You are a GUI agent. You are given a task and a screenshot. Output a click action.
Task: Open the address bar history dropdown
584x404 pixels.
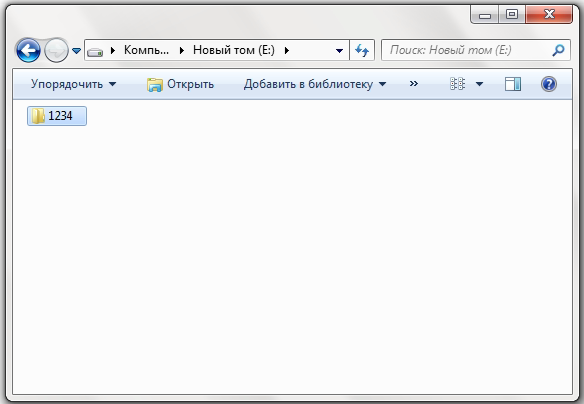pos(339,51)
